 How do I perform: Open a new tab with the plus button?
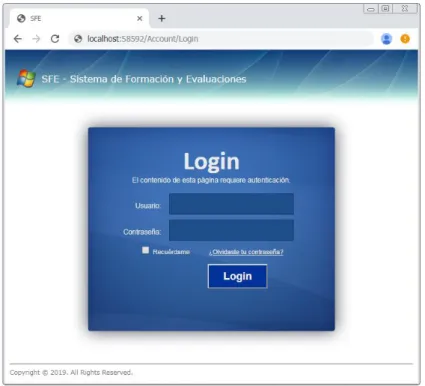(162, 19)
